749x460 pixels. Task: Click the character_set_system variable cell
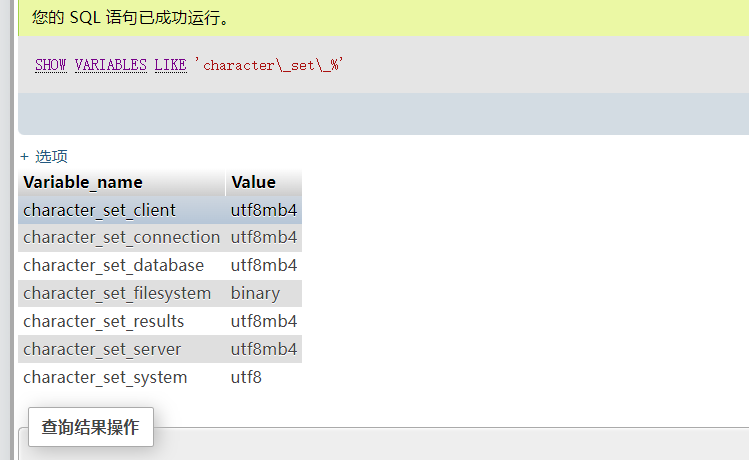pos(105,377)
